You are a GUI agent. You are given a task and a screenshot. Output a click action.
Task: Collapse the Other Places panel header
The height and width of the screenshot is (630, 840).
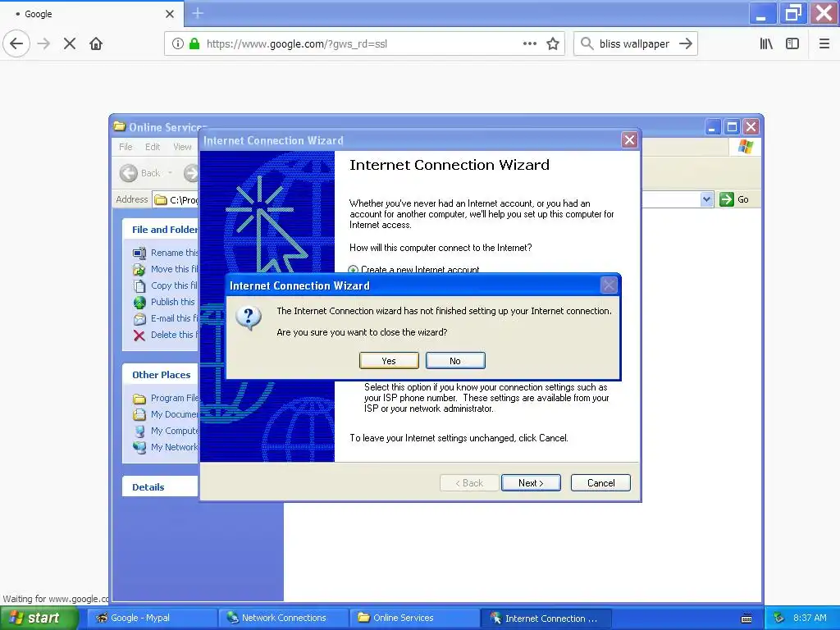click(161, 375)
